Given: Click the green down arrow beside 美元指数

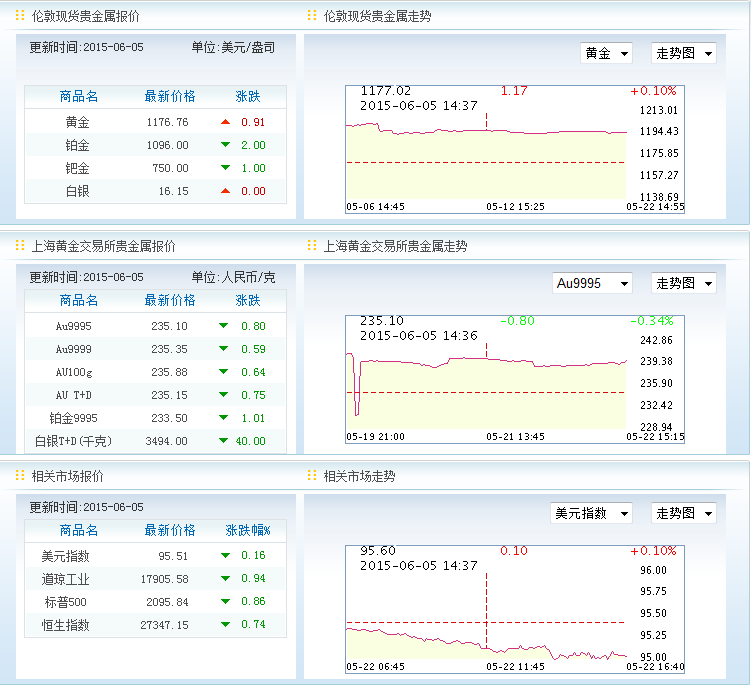Looking at the screenshot, I should point(225,555).
